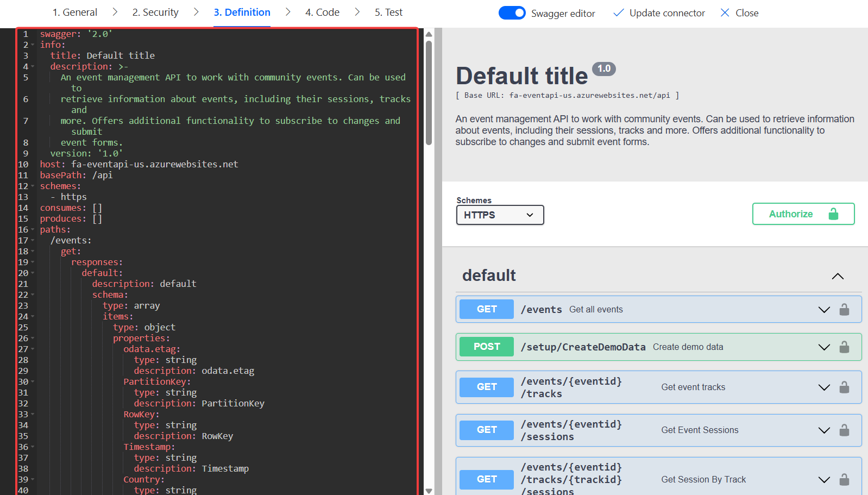Toggle the Swagger editor switch
Image resolution: width=868 pixels, height=495 pixels.
pos(512,13)
